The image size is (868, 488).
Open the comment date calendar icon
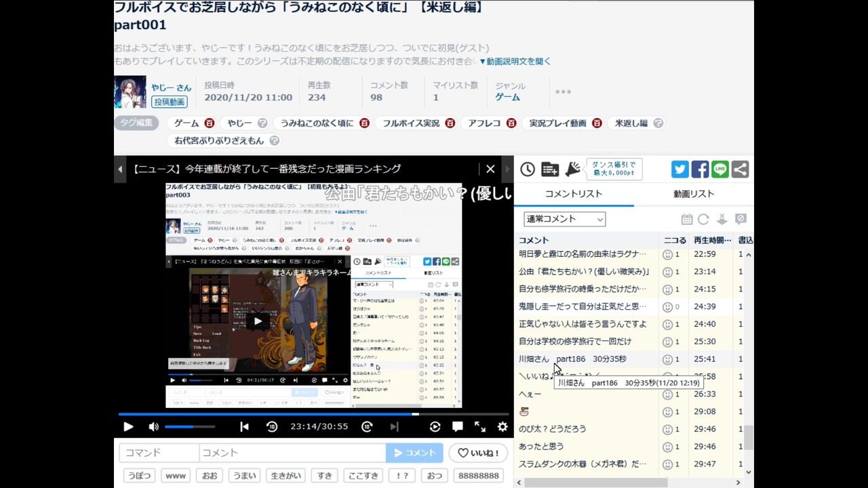coord(687,220)
